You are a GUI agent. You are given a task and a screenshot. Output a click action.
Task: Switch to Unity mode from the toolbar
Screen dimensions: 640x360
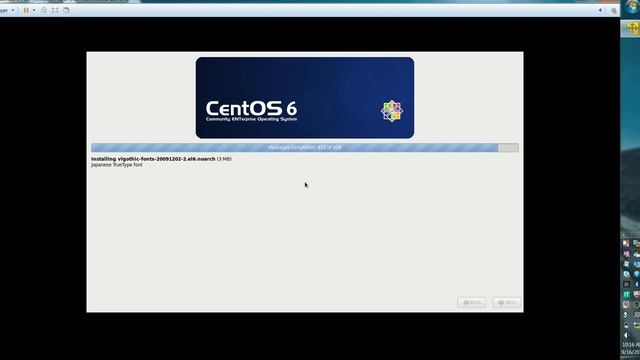(x=67, y=10)
